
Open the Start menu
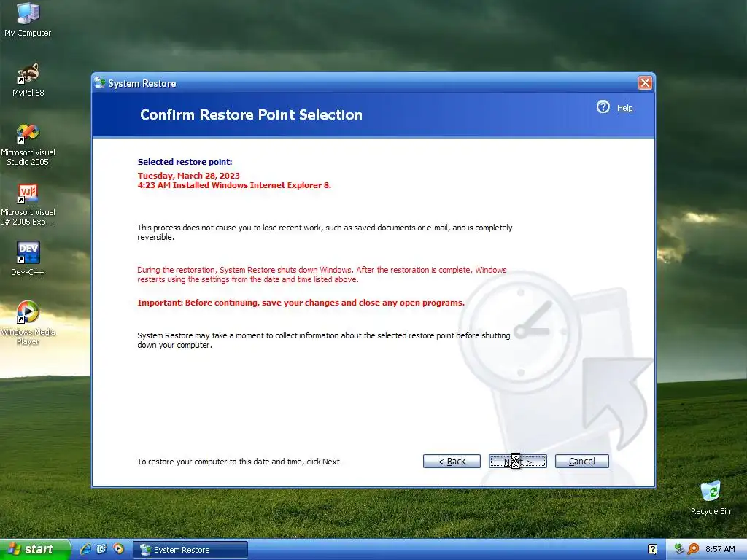click(35, 549)
